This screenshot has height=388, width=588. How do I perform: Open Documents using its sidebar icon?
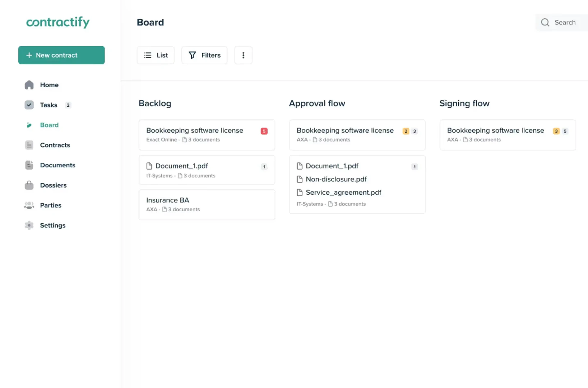click(x=29, y=165)
